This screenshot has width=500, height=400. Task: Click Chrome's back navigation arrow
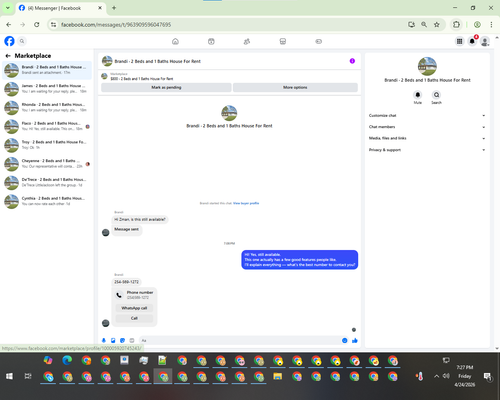click(x=9, y=25)
